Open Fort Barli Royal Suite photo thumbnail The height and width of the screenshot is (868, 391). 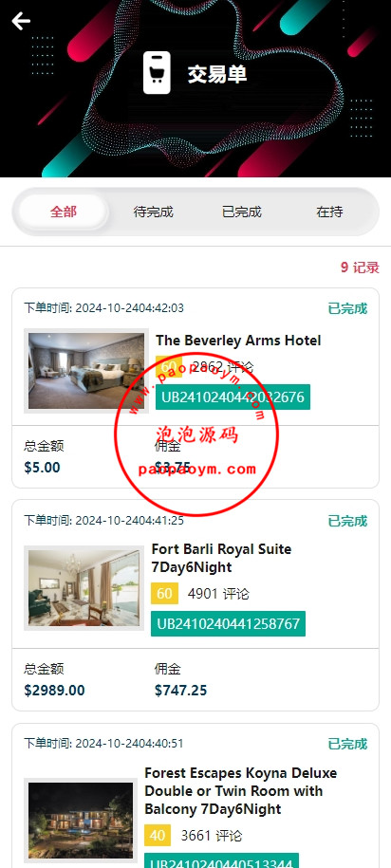[x=84, y=588]
